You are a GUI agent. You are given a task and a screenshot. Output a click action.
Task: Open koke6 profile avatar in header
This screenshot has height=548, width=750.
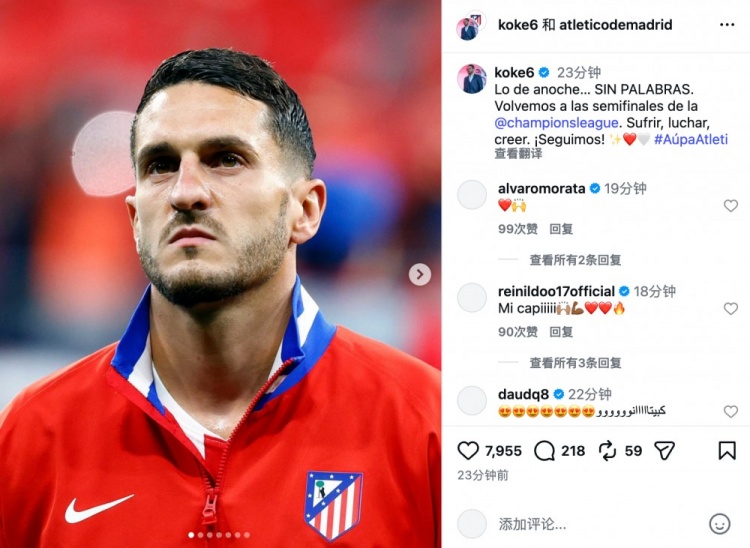tap(468, 28)
